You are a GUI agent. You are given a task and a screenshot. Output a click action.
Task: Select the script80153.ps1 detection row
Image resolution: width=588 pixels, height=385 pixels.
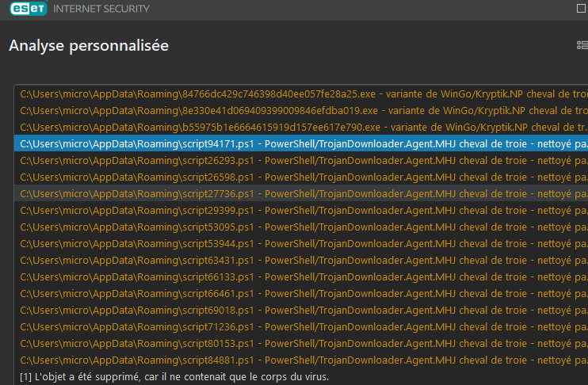click(301, 343)
